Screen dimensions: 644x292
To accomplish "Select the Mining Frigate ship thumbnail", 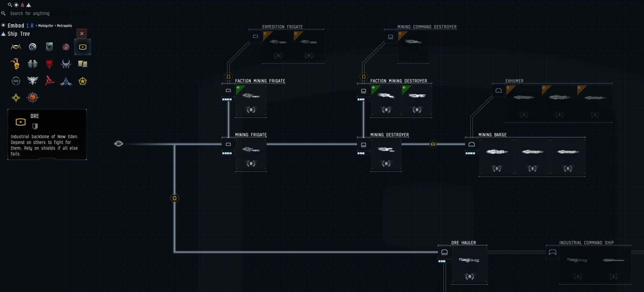I will tap(251, 155).
